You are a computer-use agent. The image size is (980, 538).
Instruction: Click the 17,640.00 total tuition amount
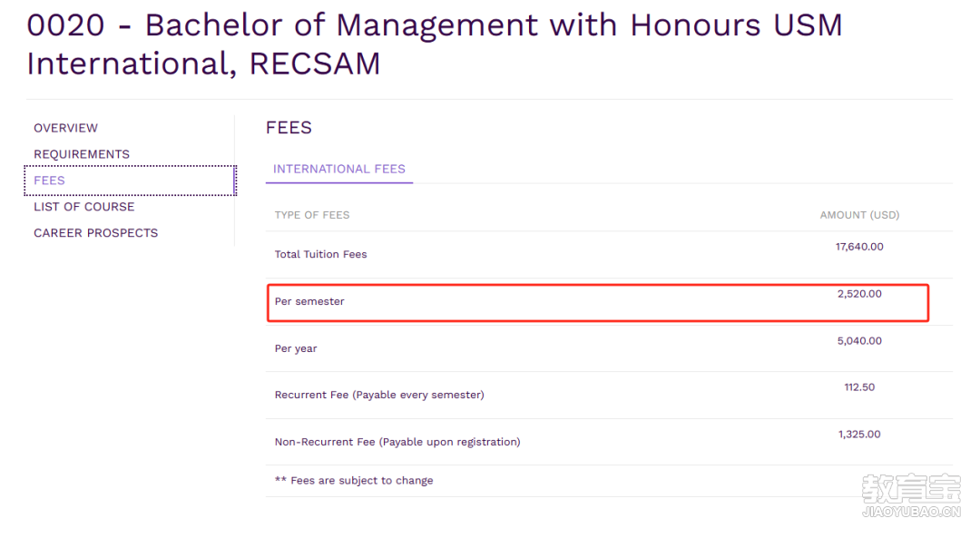point(859,247)
